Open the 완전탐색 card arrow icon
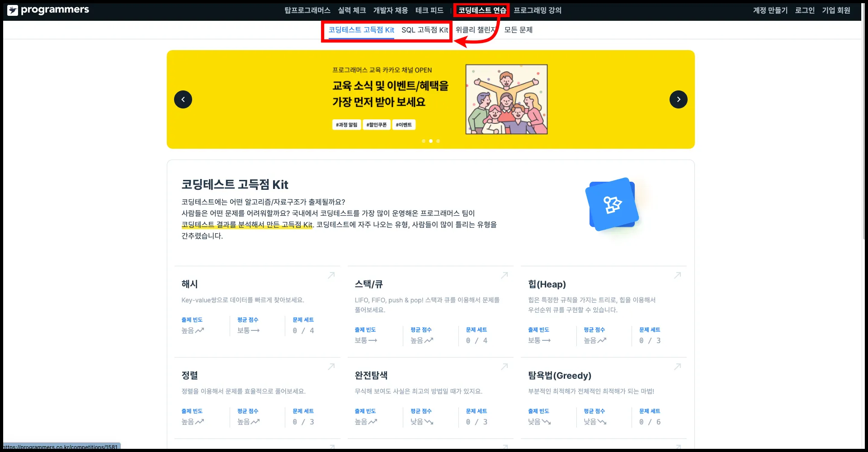868x452 pixels. [x=505, y=367]
